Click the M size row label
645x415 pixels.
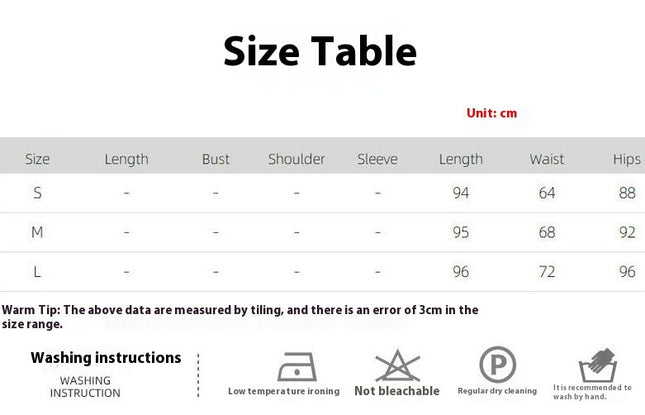[x=37, y=232]
